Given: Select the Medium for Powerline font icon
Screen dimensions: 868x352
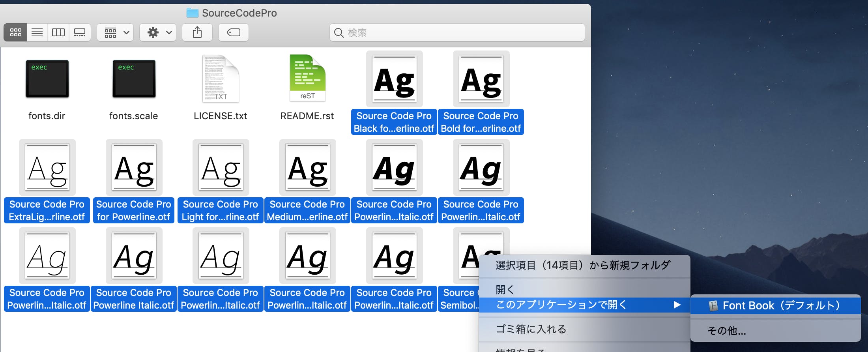Looking at the screenshot, I should pyautogui.click(x=308, y=167).
